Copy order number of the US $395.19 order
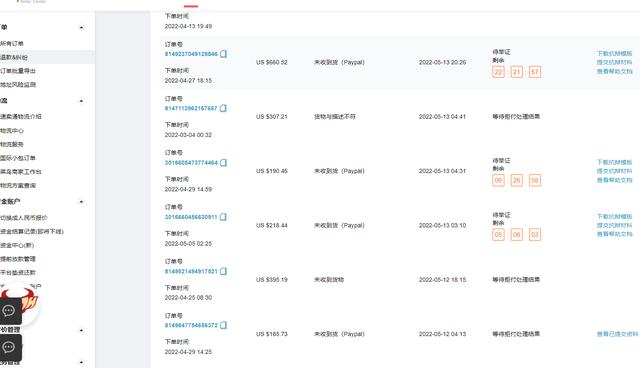Image resolution: width=640 pixels, height=368 pixels. (223, 271)
